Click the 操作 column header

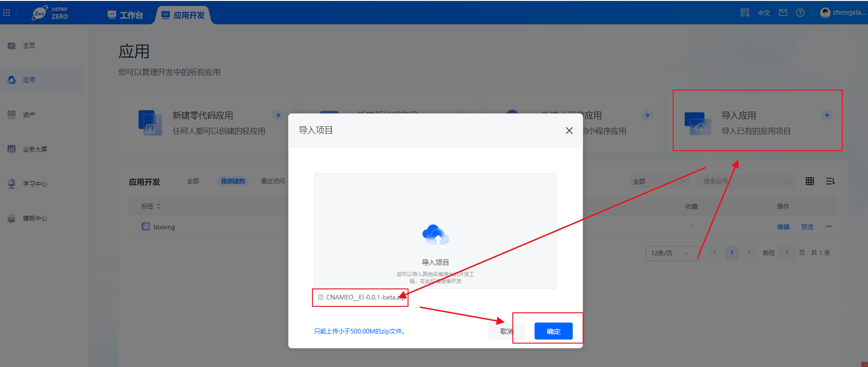click(x=783, y=206)
